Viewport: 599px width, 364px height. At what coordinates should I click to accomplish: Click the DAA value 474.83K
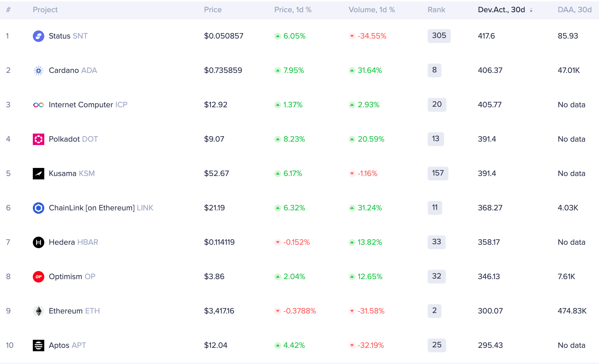click(572, 311)
